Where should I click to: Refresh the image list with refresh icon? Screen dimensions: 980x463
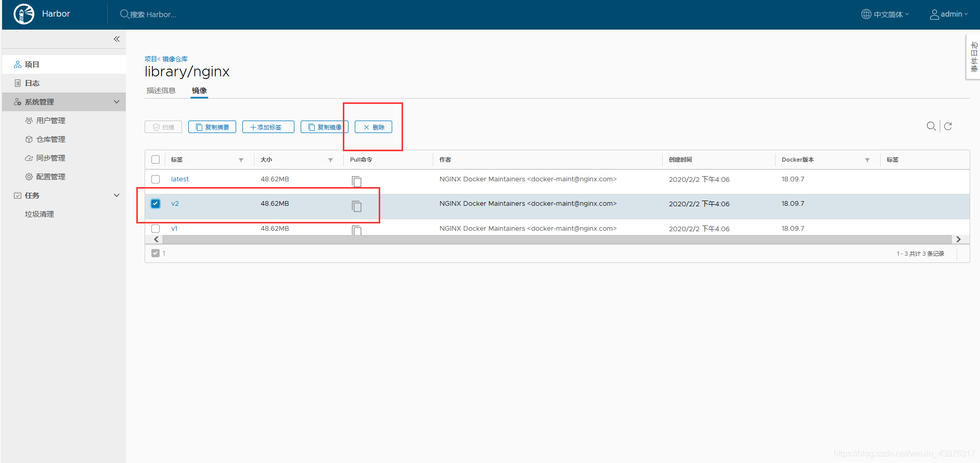(948, 126)
